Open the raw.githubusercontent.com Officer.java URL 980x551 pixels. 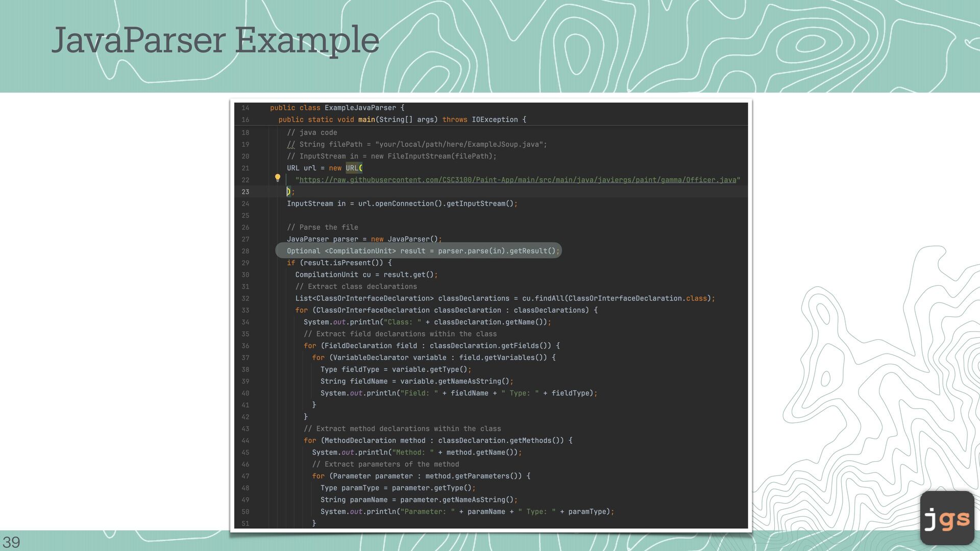(x=518, y=180)
